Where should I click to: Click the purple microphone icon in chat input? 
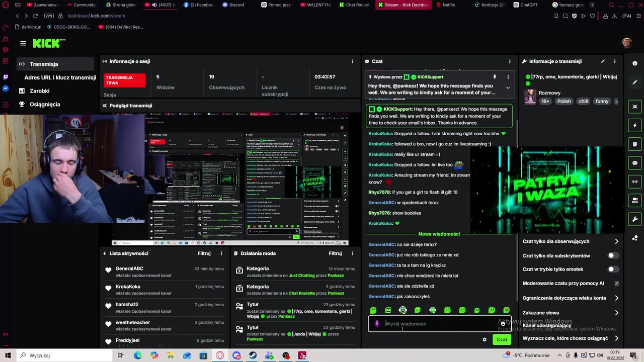(377, 324)
